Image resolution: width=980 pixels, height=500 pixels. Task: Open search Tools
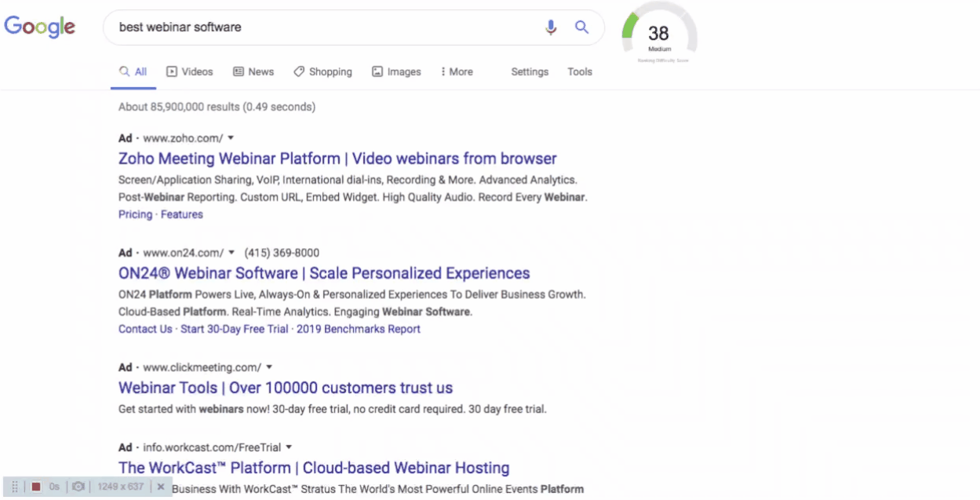[580, 71]
